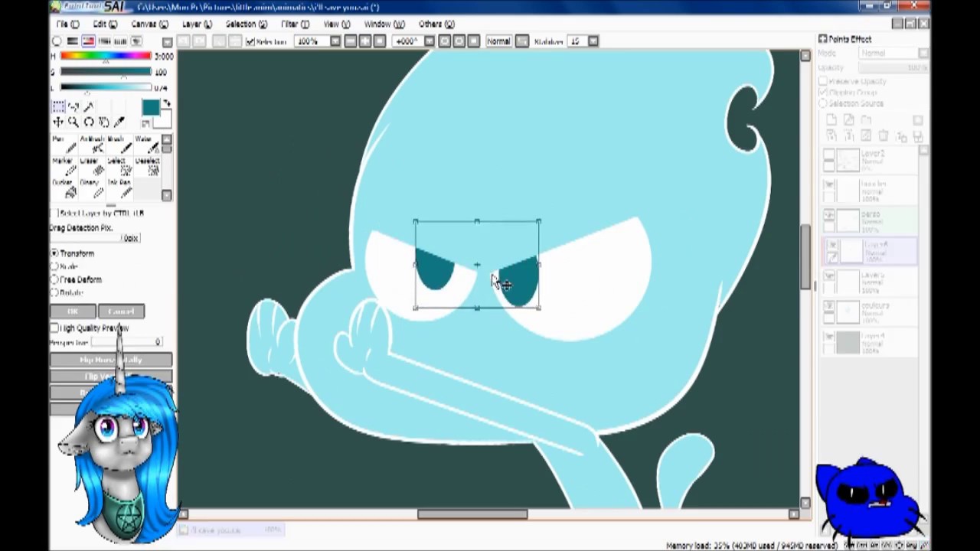Show the RGB slider panel icon
This screenshot has height=551, width=980.
[x=73, y=41]
